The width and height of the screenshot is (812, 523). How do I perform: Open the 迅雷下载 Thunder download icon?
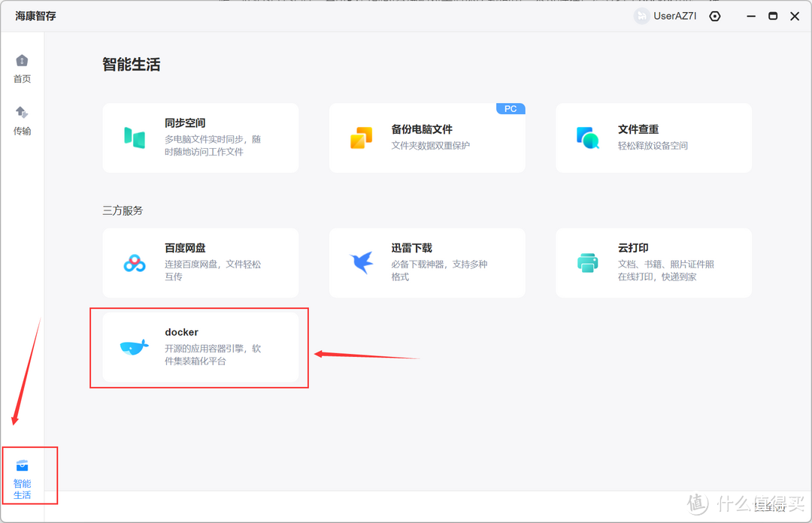point(361,262)
